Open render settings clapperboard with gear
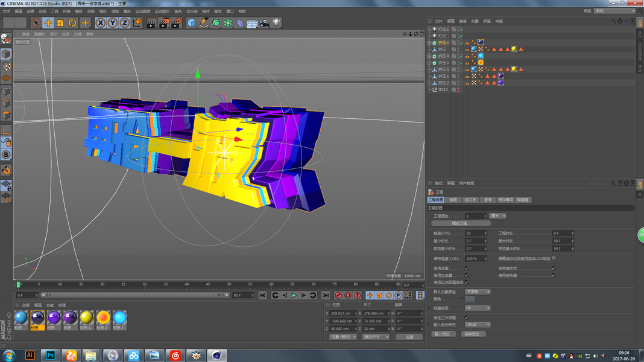This screenshot has width=644, height=362. pyautogui.click(x=176, y=23)
